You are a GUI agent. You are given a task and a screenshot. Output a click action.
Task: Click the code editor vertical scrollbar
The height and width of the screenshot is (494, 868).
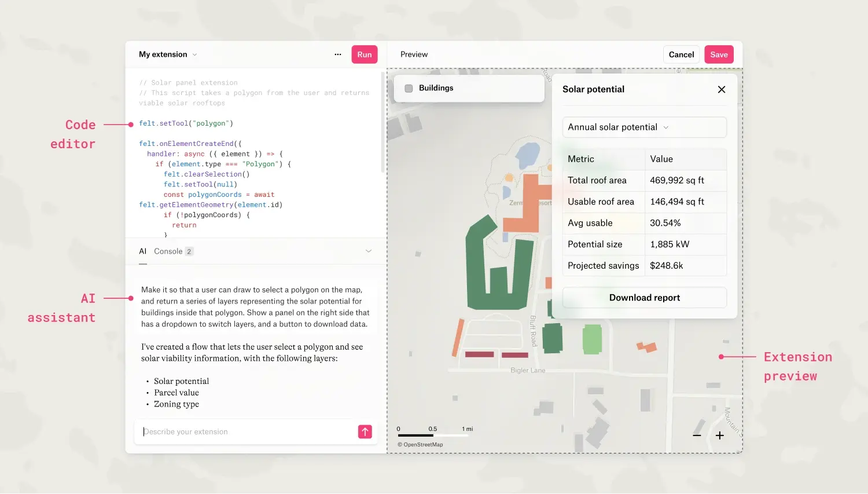coord(382,122)
